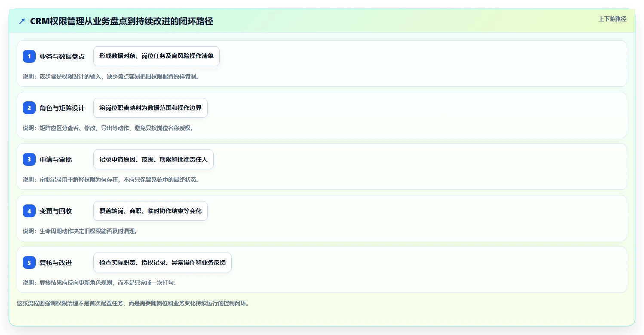The height and width of the screenshot is (335, 644).
Task: Select the 变更与回收 step title
Action: coord(55,211)
